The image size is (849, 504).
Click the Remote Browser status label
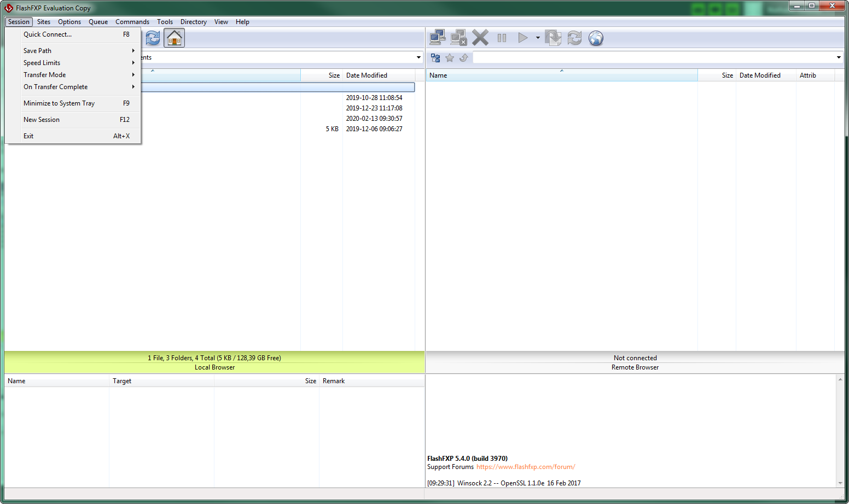click(635, 367)
